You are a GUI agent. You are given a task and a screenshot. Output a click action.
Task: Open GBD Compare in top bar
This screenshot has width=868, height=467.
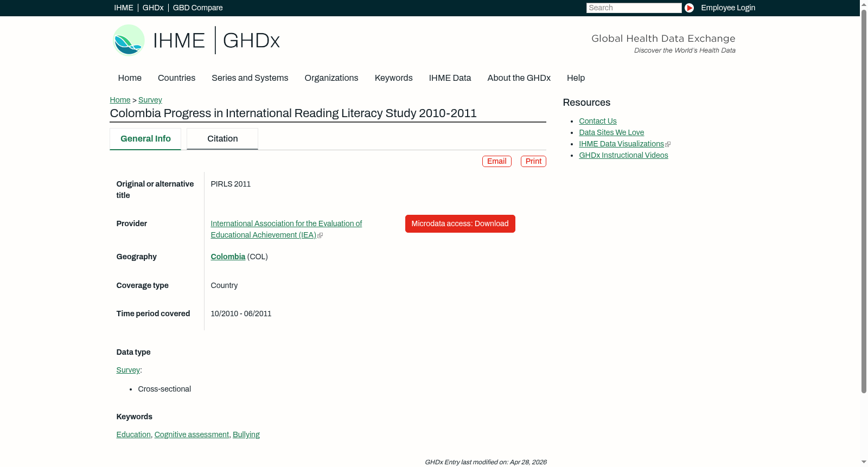point(198,8)
